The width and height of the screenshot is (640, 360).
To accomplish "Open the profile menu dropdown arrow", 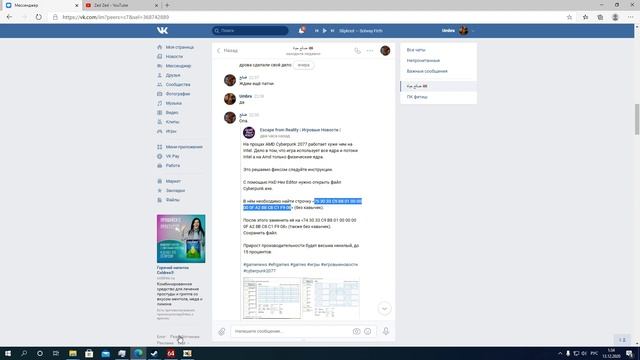I will pyautogui.click(x=473, y=31).
